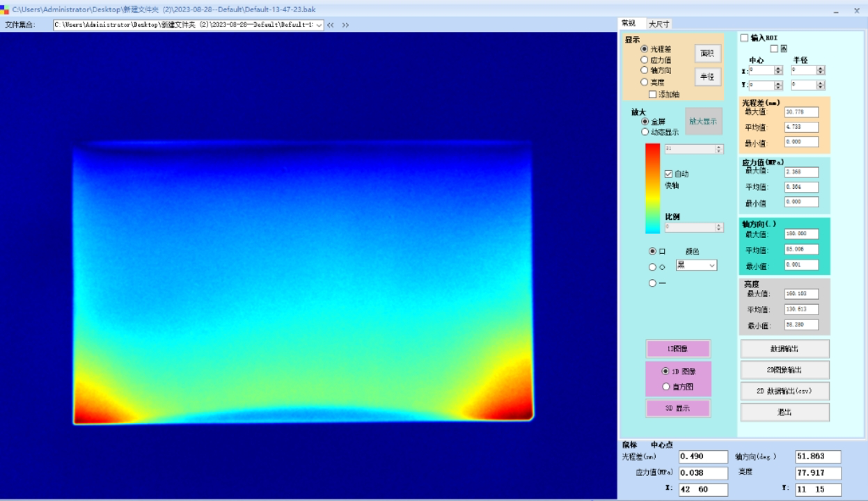Enable the 输入ROI checkbox
This screenshot has width=868, height=501.
tap(744, 38)
